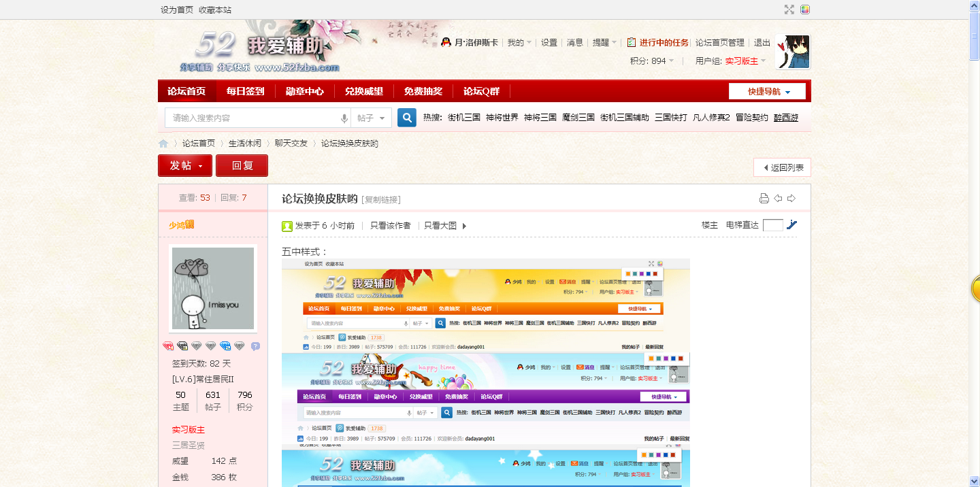Viewport: 980px width, 487px height.
Task: Go to next thread with right arrow icon
Action: tap(791, 199)
